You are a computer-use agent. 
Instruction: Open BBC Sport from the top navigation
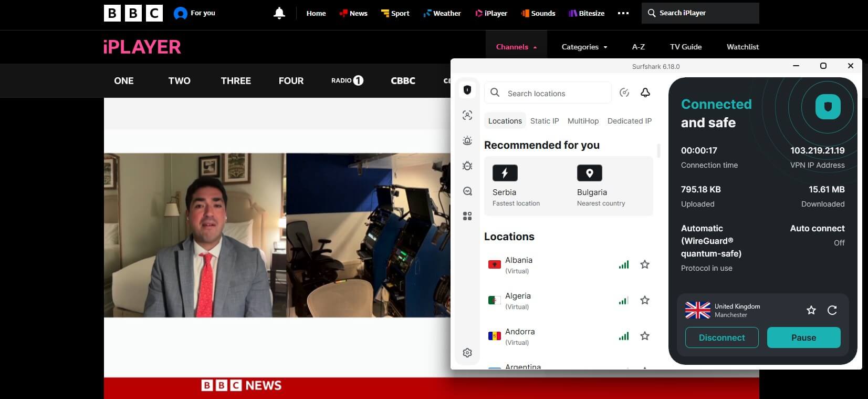pos(395,13)
